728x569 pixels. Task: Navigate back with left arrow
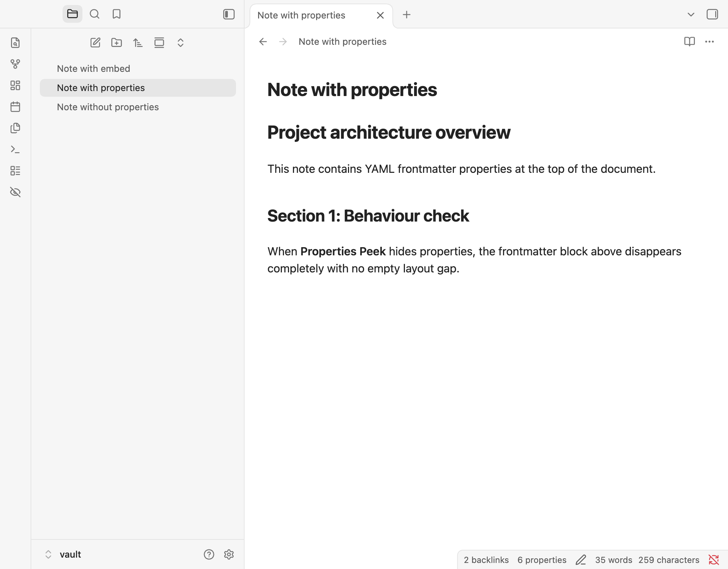point(263,42)
